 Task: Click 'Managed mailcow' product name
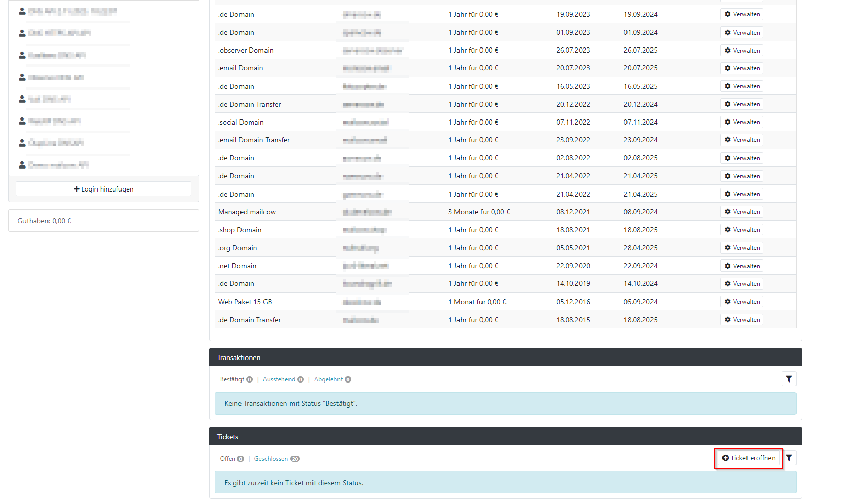click(x=247, y=212)
